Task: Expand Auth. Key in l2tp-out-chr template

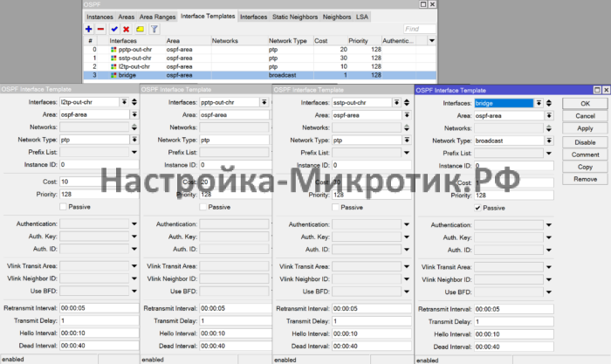Action: (134, 237)
